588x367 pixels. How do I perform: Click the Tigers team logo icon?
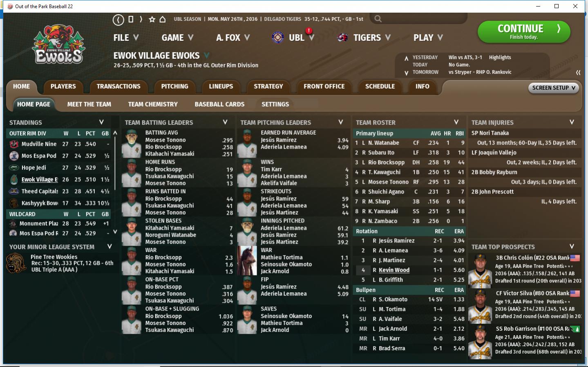pos(342,38)
